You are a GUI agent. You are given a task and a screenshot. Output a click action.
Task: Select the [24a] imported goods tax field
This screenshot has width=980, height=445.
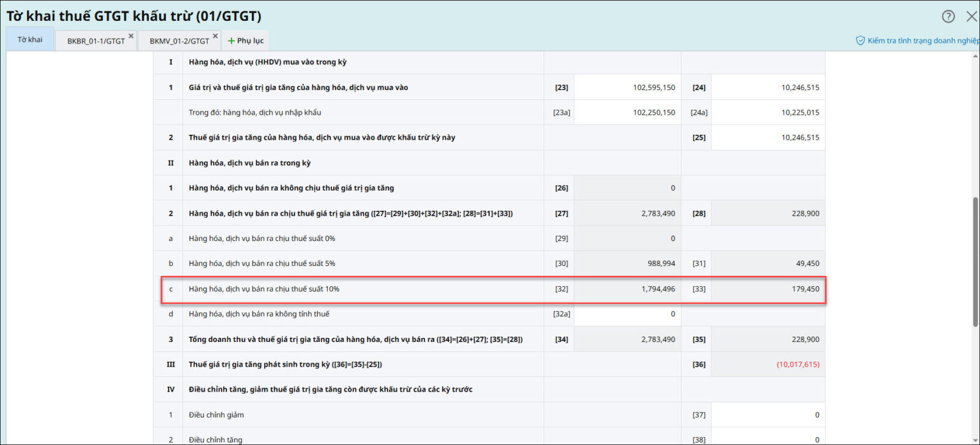pyautogui.click(x=767, y=113)
